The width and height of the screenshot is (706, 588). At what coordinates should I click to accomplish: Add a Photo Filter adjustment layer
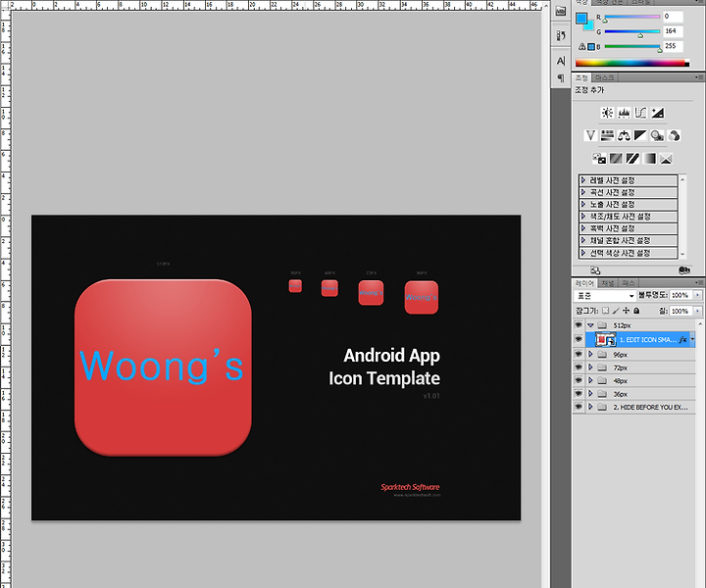click(x=657, y=135)
